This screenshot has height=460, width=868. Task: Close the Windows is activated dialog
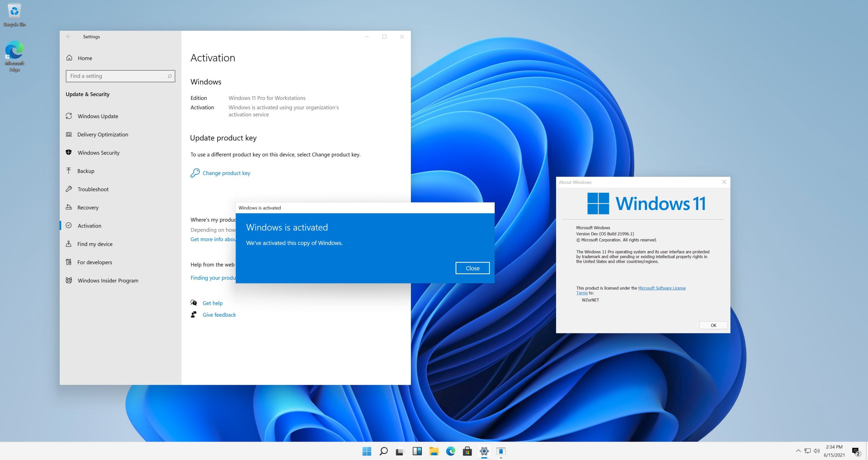tap(472, 268)
